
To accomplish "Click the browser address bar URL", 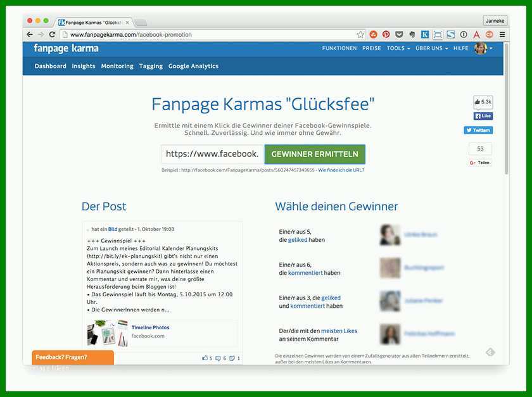I will [x=131, y=35].
